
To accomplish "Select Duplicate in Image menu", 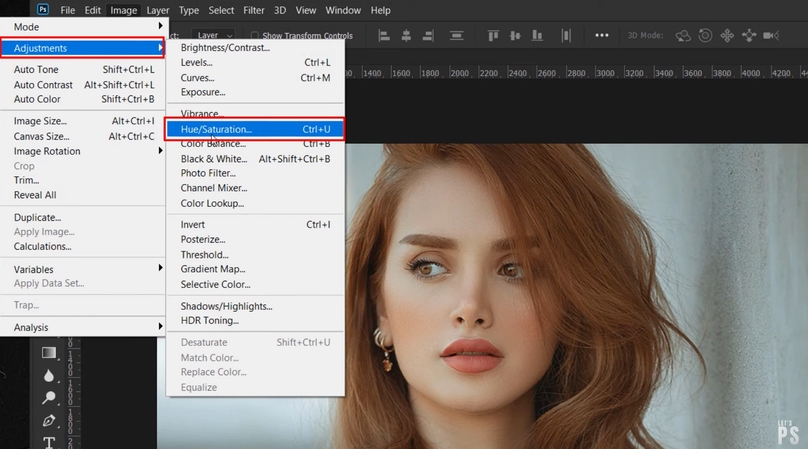I will point(82,218).
